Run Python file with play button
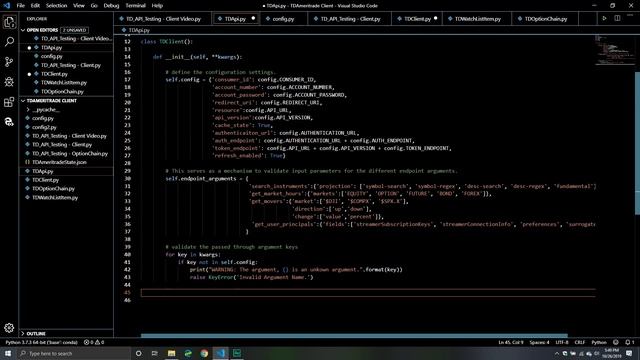 click(x=604, y=18)
